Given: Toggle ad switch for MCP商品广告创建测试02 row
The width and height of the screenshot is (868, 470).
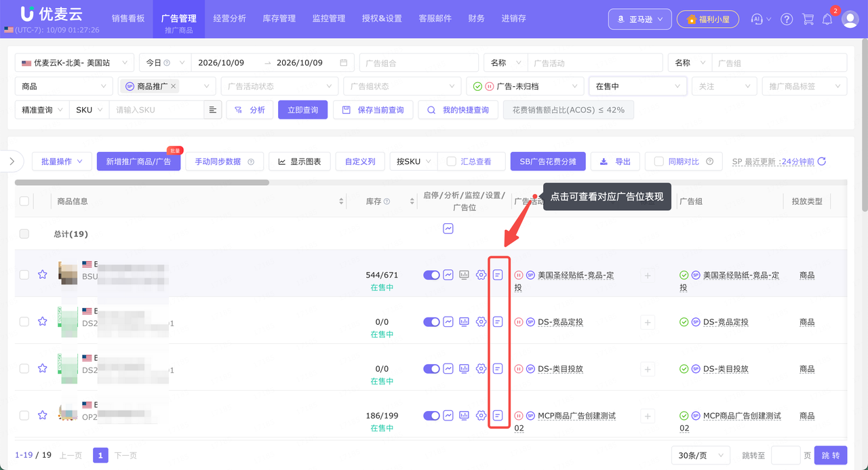Looking at the screenshot, I should (431, 415).
